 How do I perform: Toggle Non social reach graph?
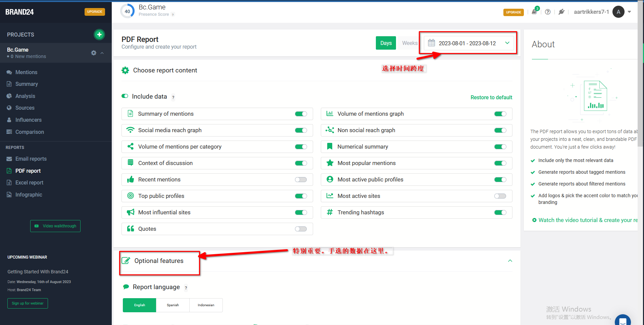pos(500,130)
